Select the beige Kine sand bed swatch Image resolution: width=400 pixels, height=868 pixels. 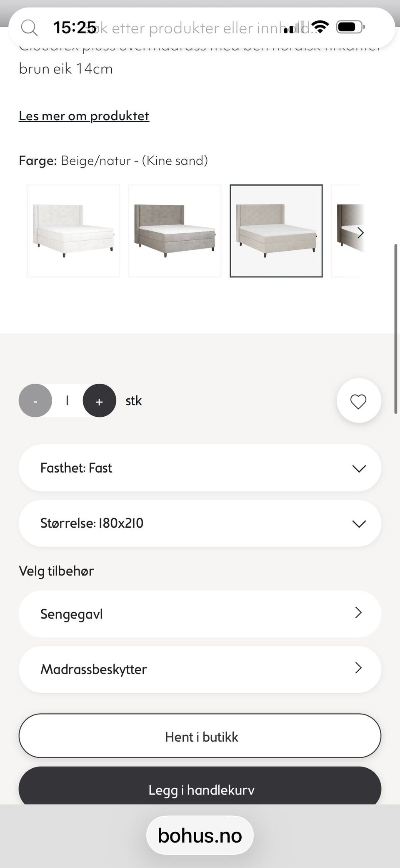276,231
